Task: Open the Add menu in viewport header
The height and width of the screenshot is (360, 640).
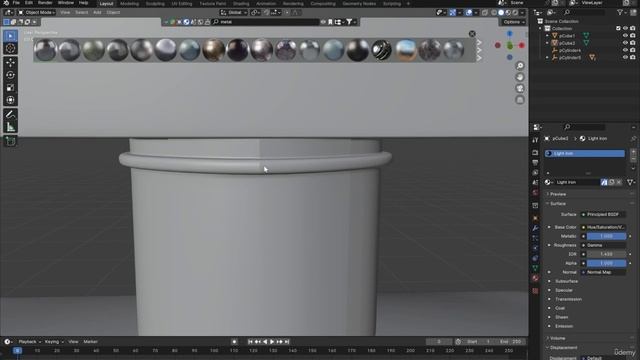Action: click(x=97, y=12)
